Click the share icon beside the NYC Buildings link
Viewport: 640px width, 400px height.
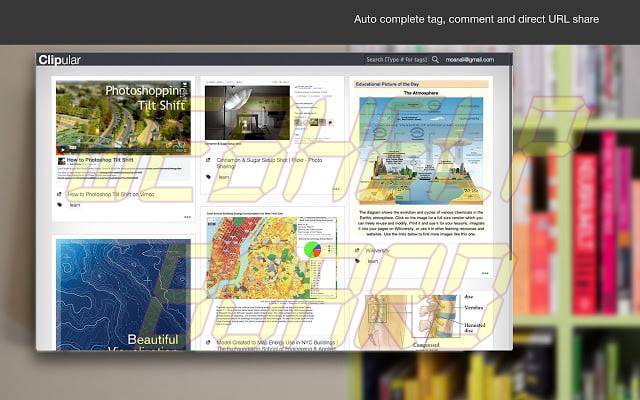(208, 342)
